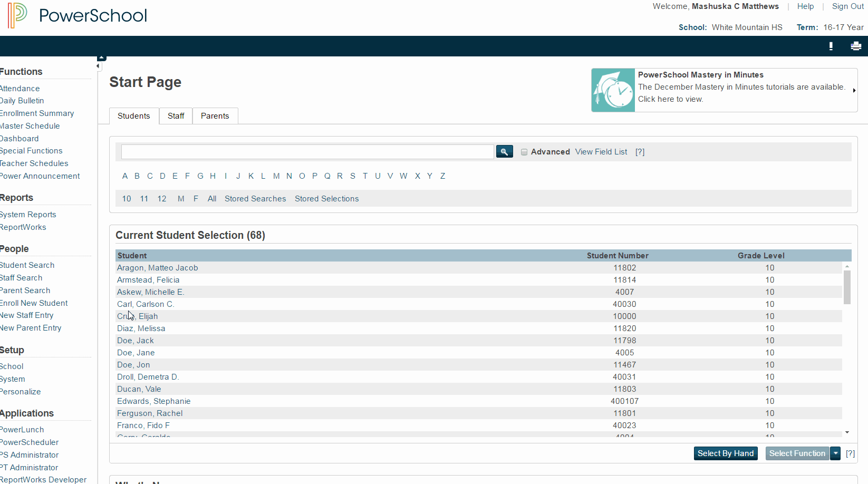Viewport: 868px width, 484px height.
Task: Filter students by letter A
Action: coord(125,176)
